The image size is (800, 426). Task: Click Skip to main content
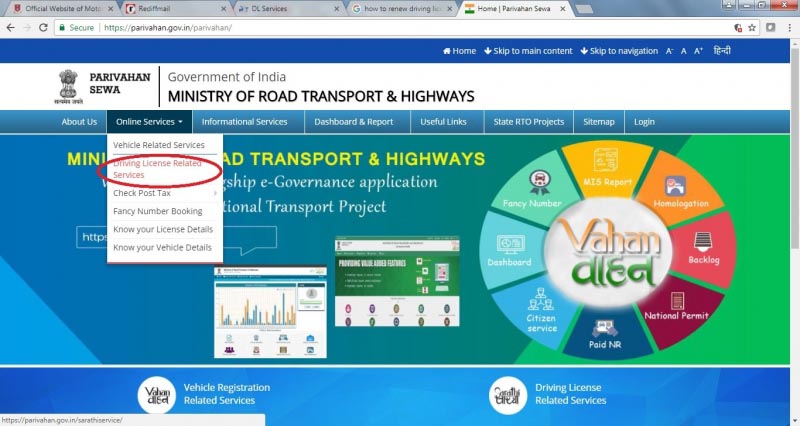528,51
